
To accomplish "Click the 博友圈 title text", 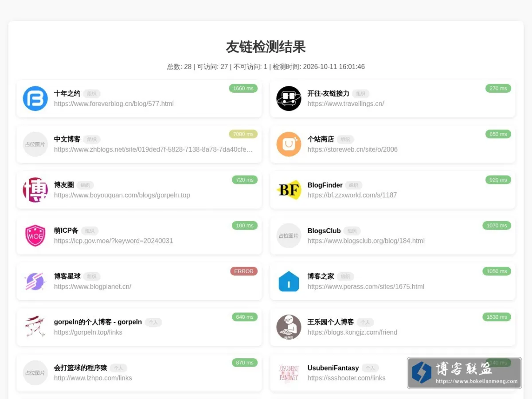I will coord(64,185).
